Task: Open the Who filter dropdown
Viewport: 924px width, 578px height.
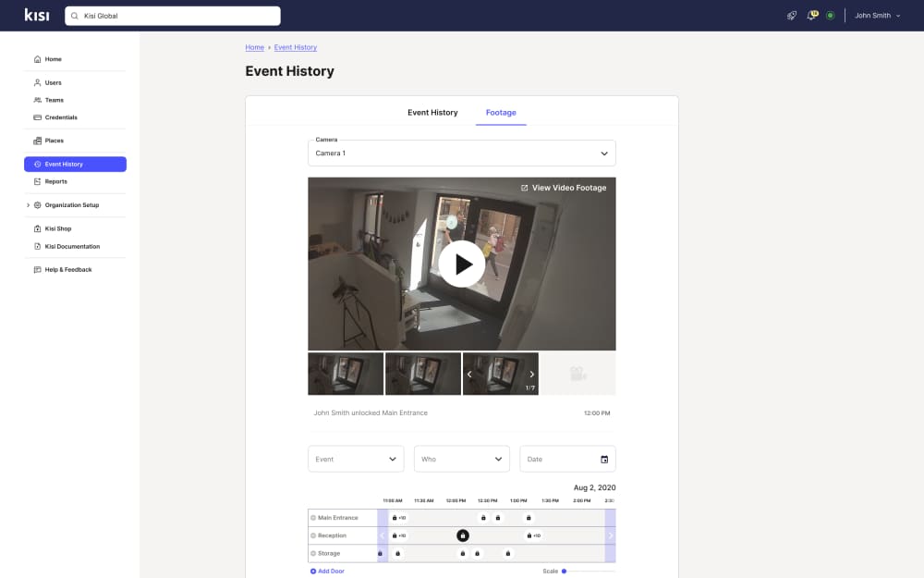Action: 461,459
